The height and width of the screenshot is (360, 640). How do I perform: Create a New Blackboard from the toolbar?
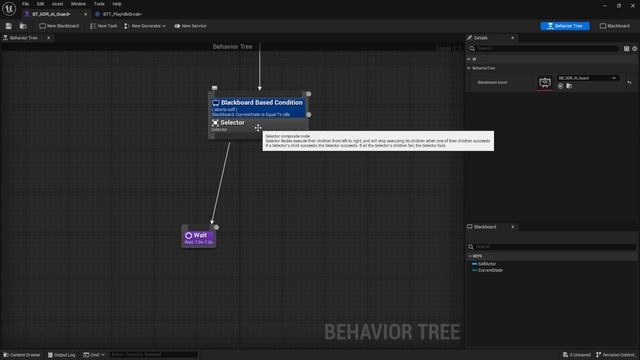point(59,26)
